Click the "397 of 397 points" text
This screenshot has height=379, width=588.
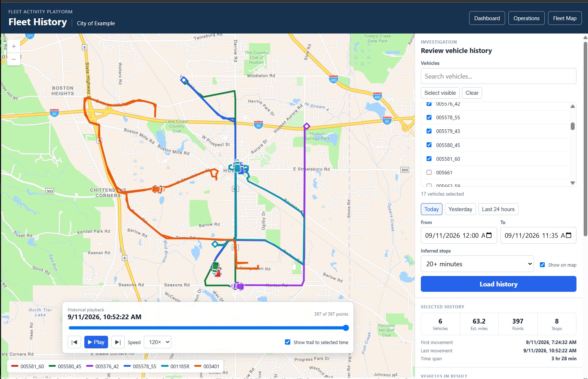pos(331,314)
